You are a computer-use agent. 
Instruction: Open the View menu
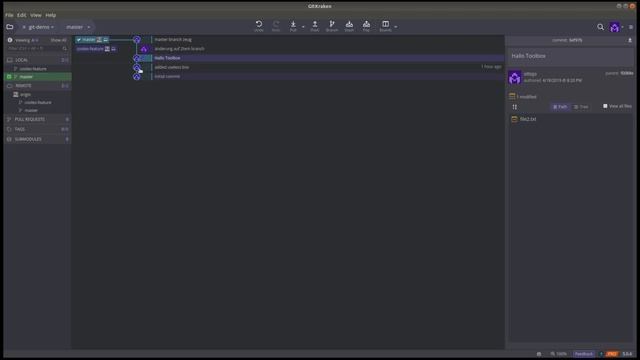point(36,15)
